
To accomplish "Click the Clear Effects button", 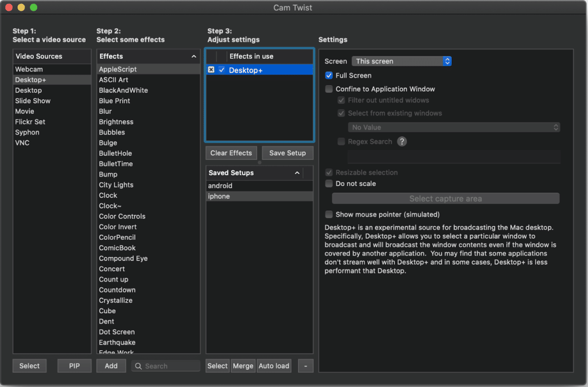I will [231, 153].
